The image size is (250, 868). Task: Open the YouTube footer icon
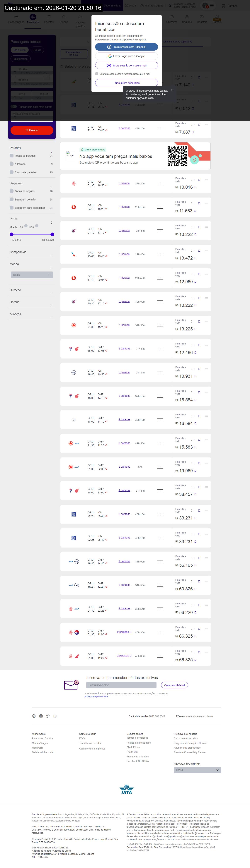(55, 716)
